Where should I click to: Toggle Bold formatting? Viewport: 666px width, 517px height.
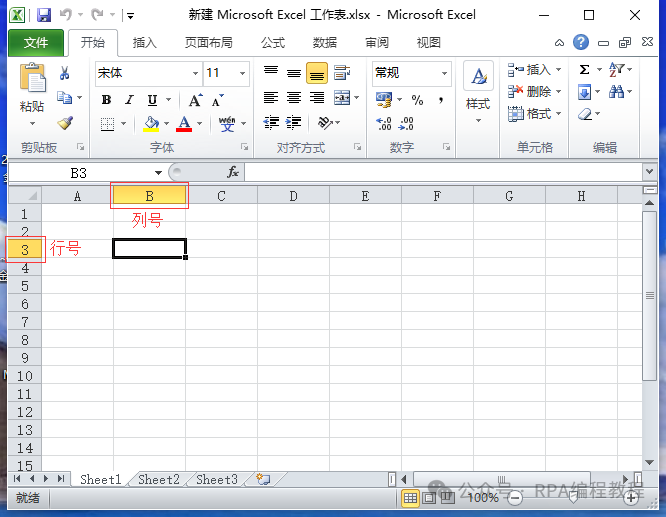[107, 100]
